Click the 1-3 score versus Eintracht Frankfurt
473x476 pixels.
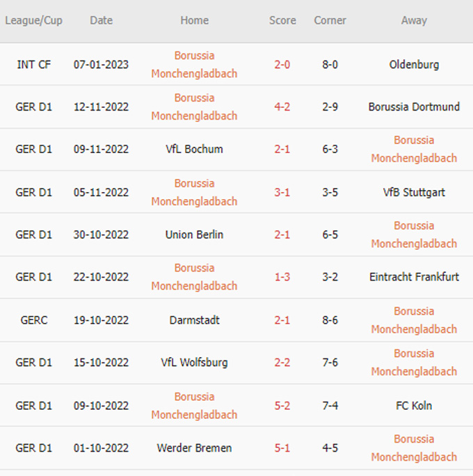click(282, 277)
